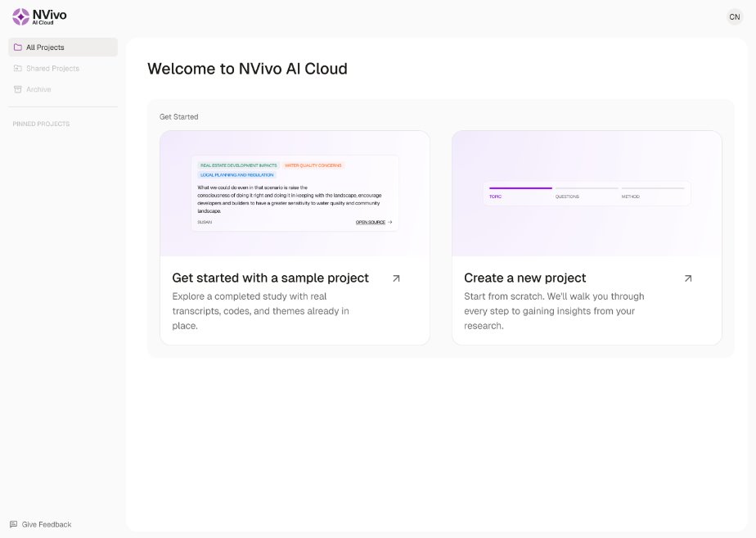This screenshot has width=756, height=538.
Task: Click Give Feedback link
Action: 41,525
